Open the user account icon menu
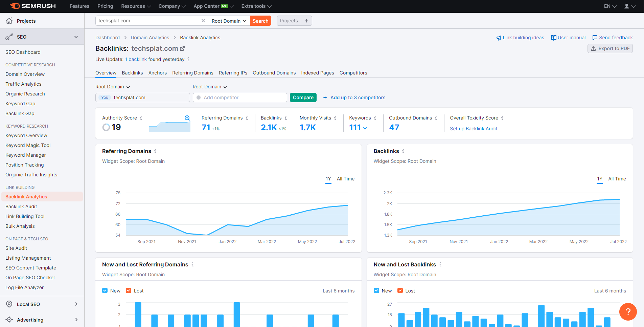 (629, 6)
